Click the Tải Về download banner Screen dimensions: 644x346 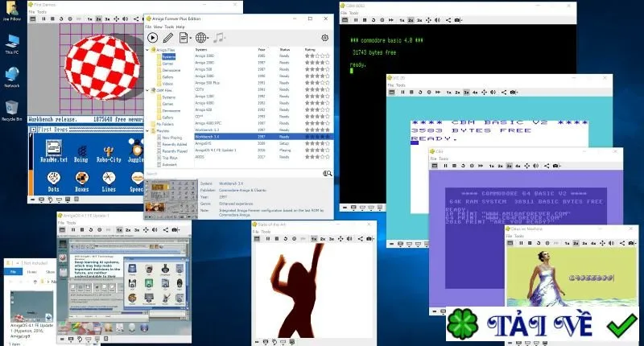coord(542,323)
